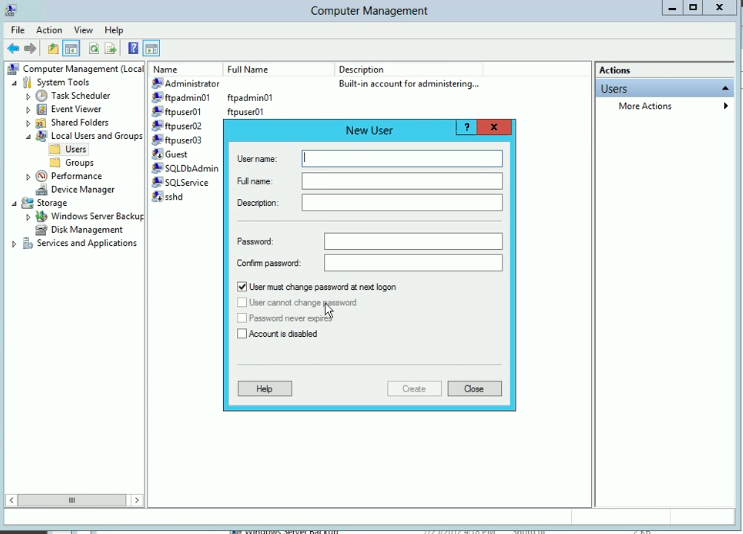Click the tree scrollbar left arrow
Screen dimensions: 743x534
[11, 500]
